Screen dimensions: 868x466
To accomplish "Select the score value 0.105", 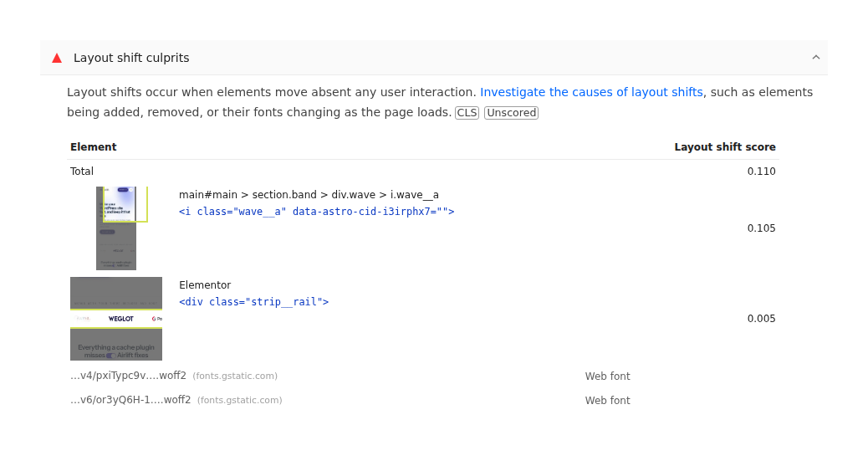I will pyautogui.click(x=761, y=228).
